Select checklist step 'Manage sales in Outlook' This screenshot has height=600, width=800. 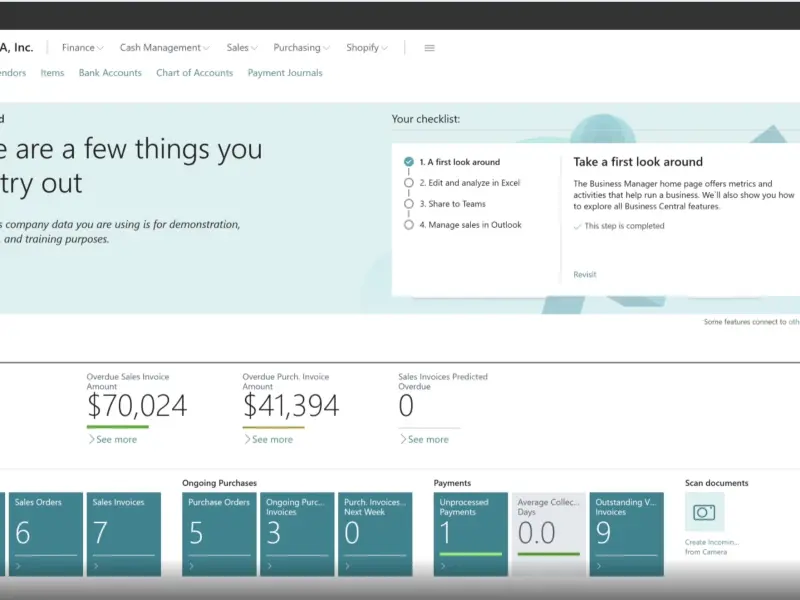click(x=470, y=225)
